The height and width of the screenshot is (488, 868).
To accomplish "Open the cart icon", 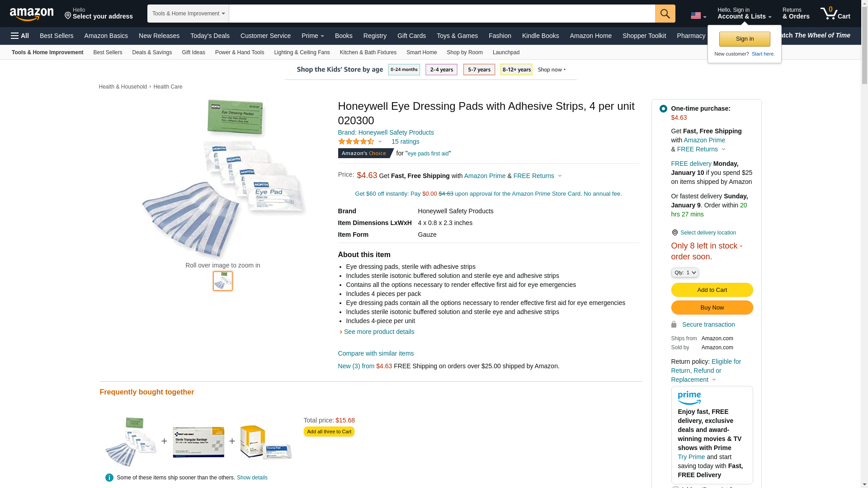I will coord(835,14).
